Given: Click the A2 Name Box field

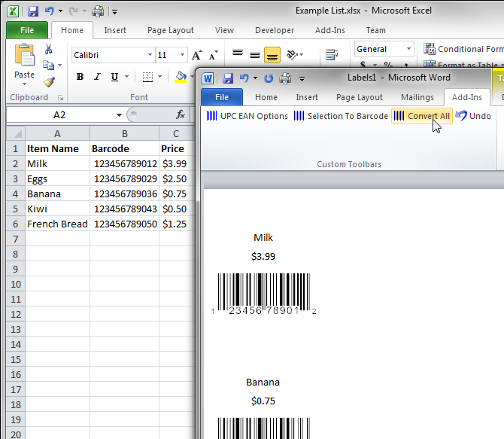Looking at the screenshot, I should click(59, 115).
